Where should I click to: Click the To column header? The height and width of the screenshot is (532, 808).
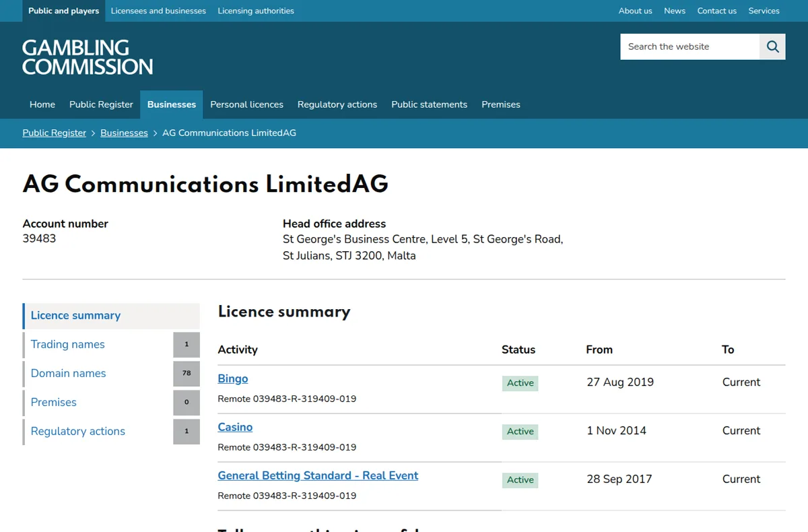coord(728,350)
